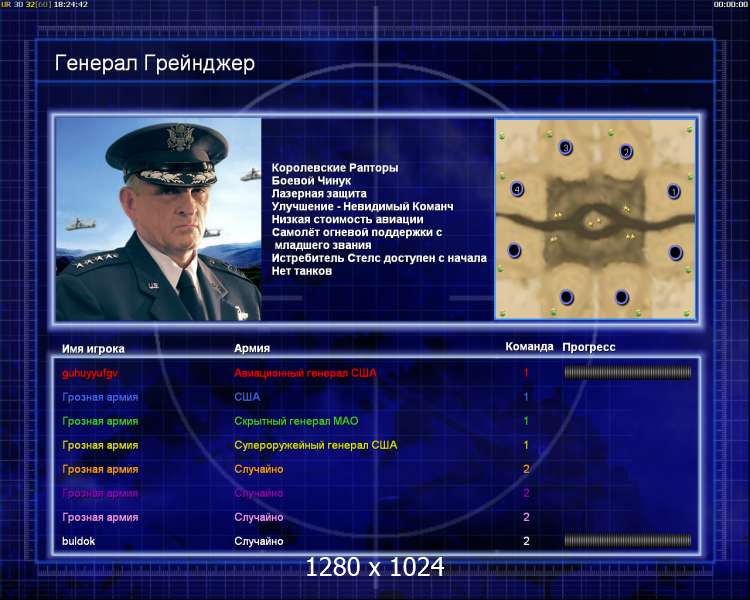
Task: Click team number in МАО general row
Action: point(526,421)
